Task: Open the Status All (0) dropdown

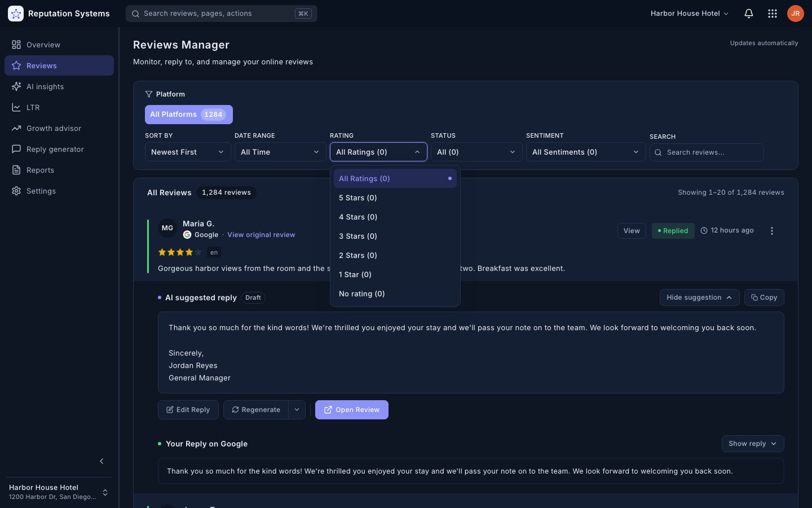Action: pos(476,152)
